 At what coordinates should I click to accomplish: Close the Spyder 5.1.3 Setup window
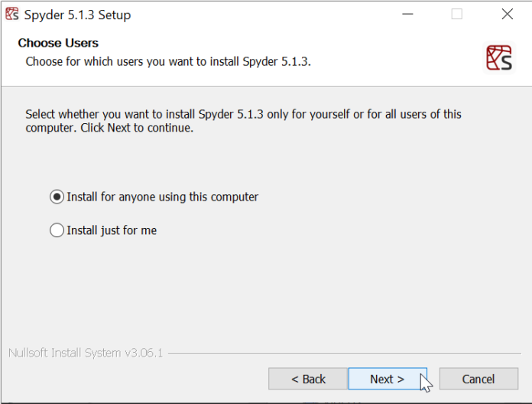(x=508, y=15)
